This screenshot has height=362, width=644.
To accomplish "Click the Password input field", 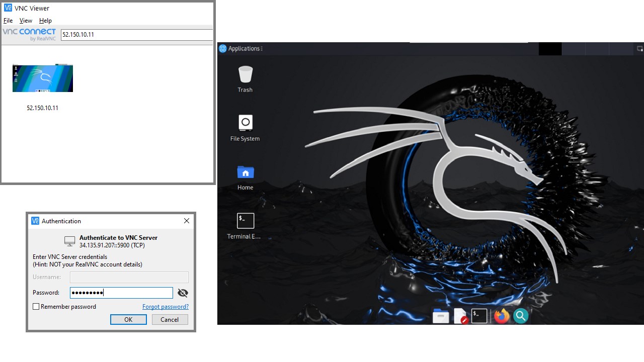I will pyautogui.click(x=121, y=293).
